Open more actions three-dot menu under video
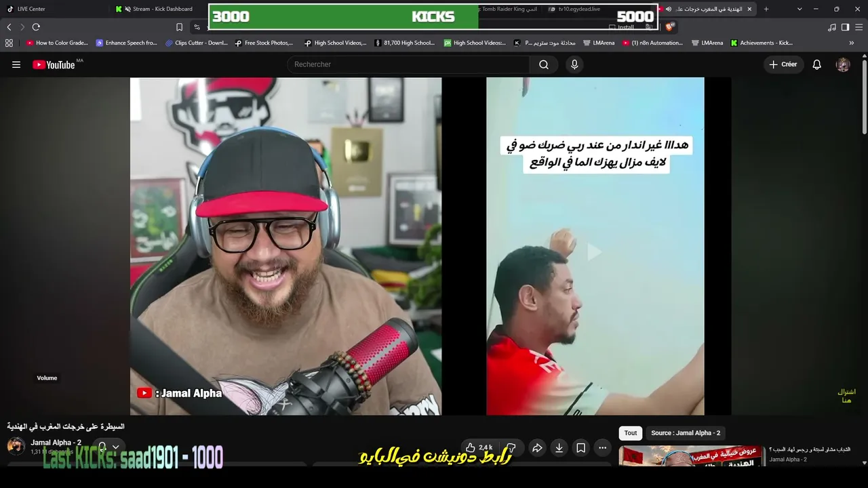Viewport: 868px width, 488px height. tap(602, 447)
